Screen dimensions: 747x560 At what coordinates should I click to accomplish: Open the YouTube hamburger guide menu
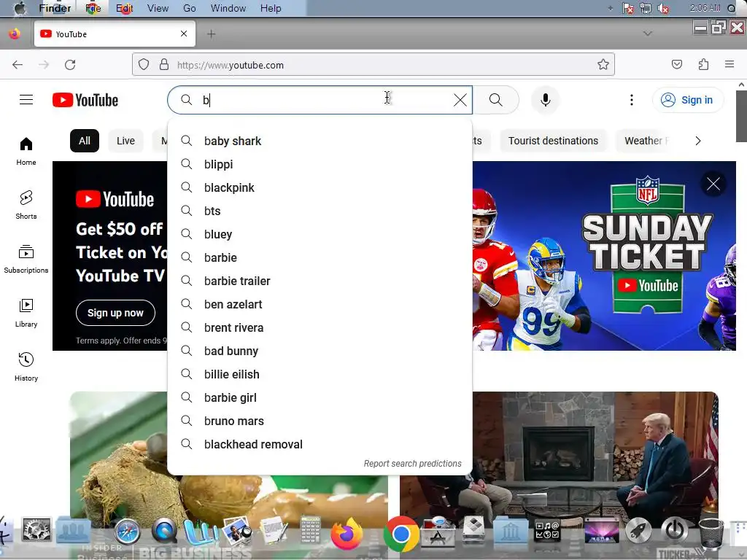[x=26, y=99]
